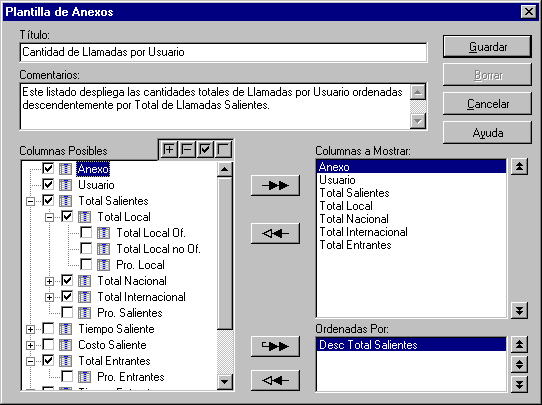Check the Total Local Of. checkbox
The height and width of the screenshot is (405, 542).
pyautogui.click(x=86, y=232)
